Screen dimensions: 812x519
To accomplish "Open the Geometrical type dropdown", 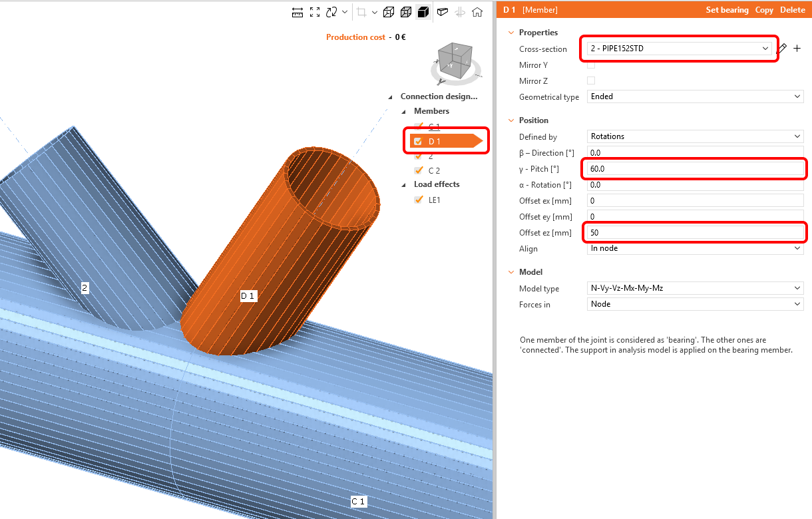I will click(696, 96).
